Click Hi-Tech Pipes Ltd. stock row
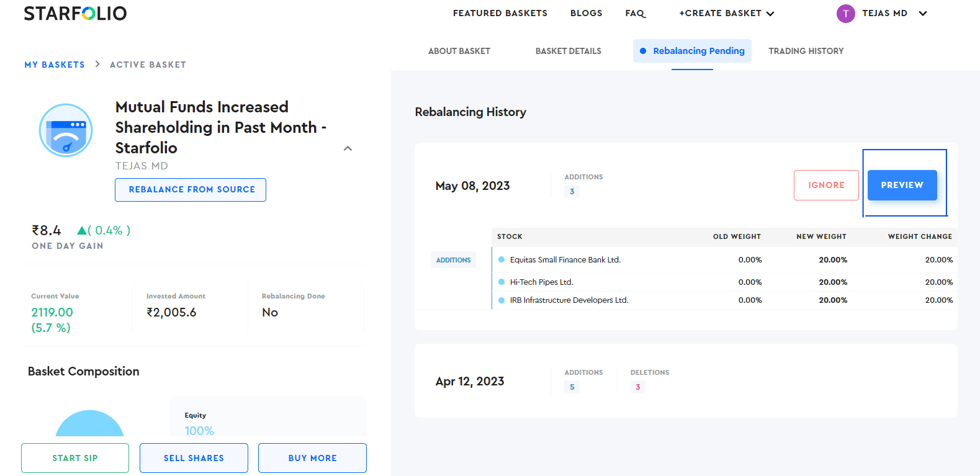 click(725, 282)
